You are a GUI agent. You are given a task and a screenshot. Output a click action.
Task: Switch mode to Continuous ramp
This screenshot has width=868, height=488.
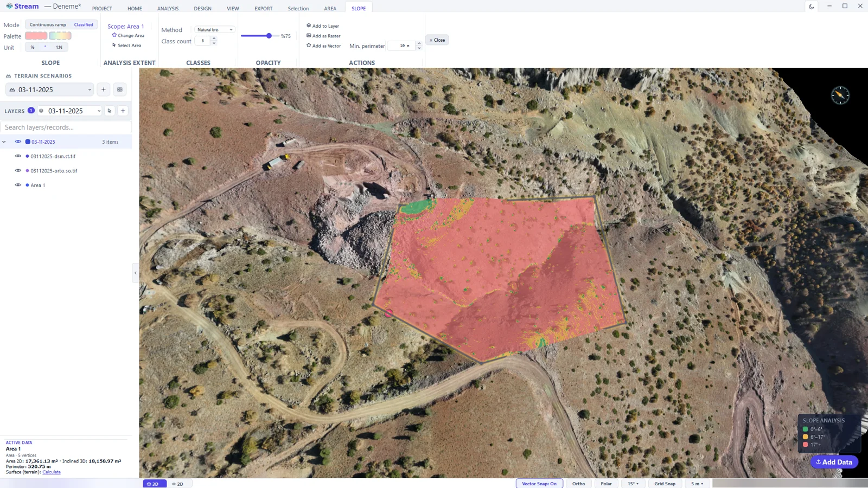point(48,24)
